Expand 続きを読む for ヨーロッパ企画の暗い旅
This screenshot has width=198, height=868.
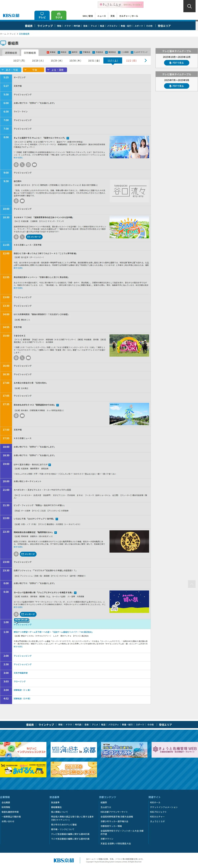(x=18, y=607)
